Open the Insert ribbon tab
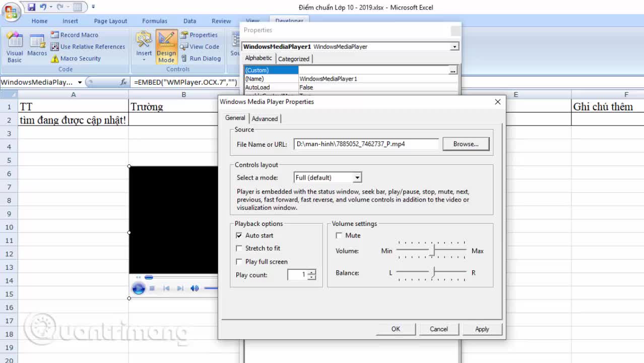 [70, 21]
